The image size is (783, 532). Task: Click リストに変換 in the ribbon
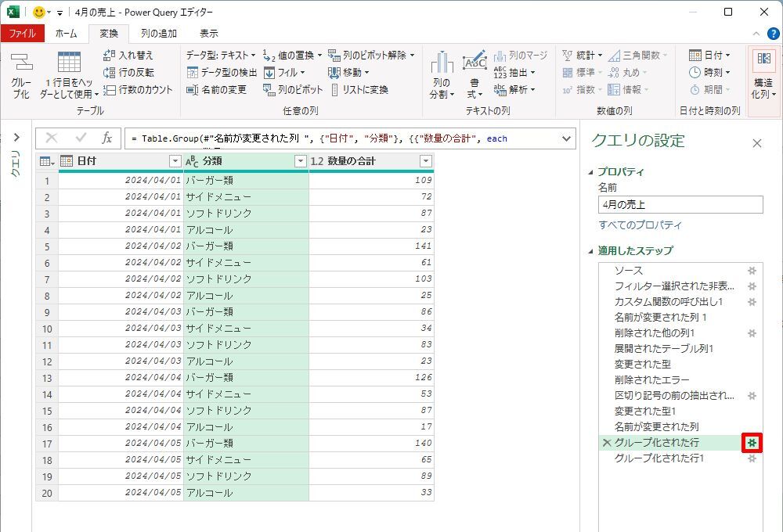tap(359, 89)
